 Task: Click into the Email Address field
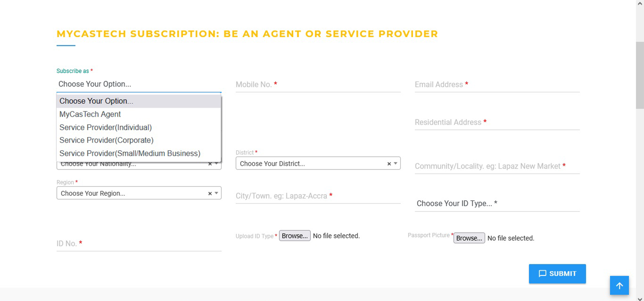coord(497,85)
